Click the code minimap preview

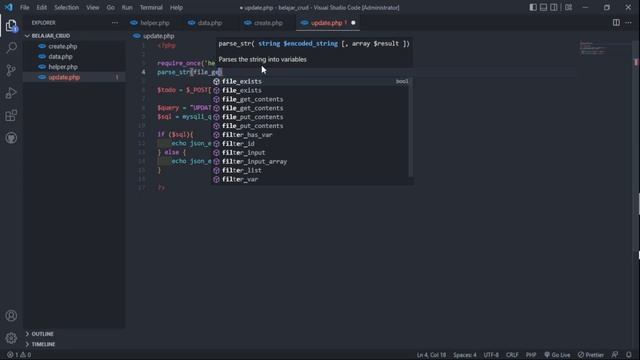594,48
